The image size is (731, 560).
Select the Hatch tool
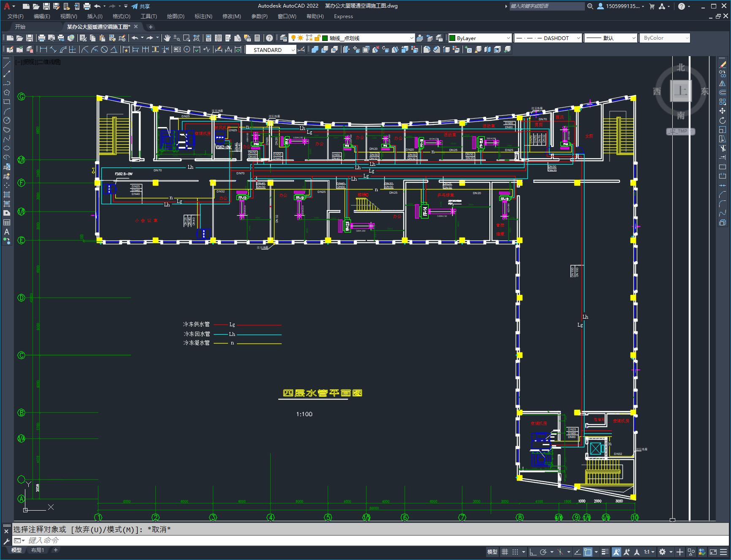[7, 195]
